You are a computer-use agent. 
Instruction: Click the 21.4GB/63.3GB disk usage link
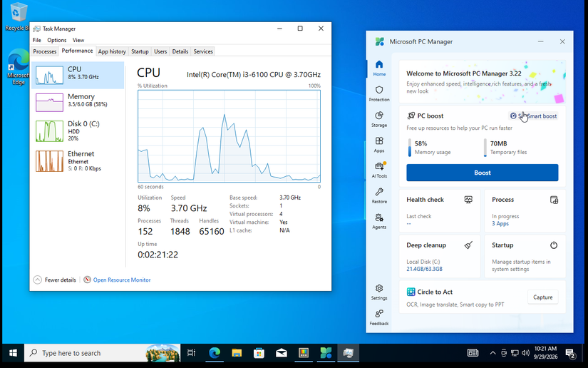pos(425,269)
